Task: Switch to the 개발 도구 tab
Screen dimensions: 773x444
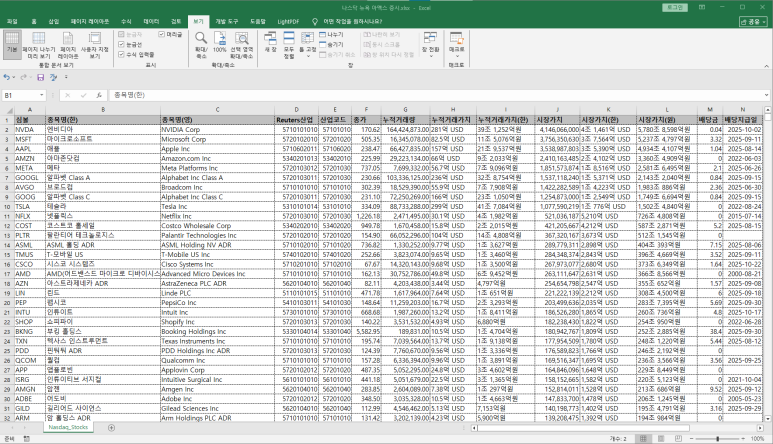Action: click(226, 22)
